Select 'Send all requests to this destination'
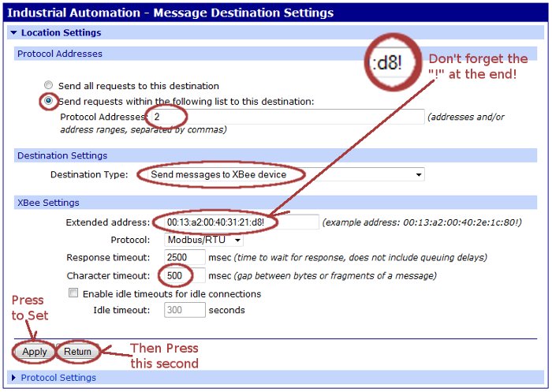Screen dimensions: 552x392 [x=49, y=85]
